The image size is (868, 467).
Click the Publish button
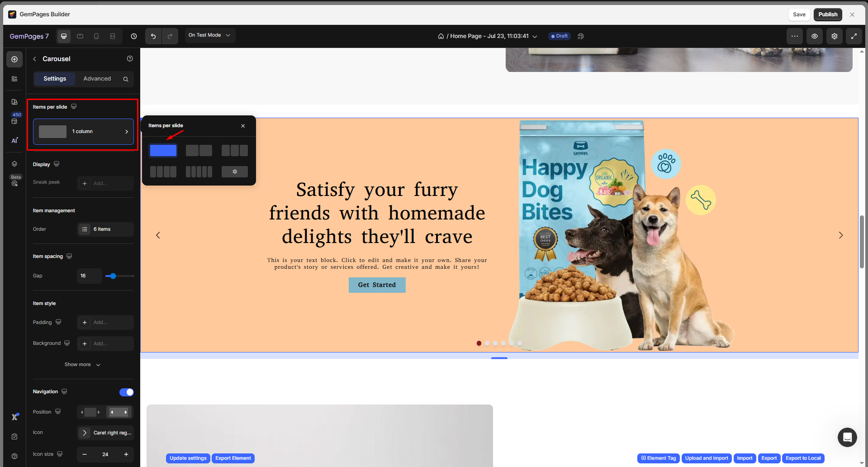point(827,14)
